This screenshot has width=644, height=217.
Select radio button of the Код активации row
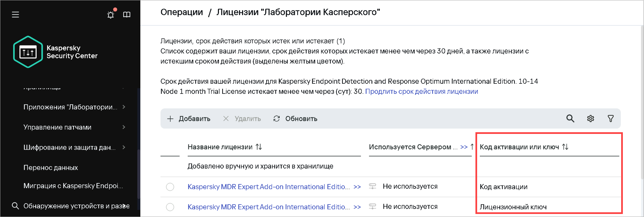tap(170, 187)
